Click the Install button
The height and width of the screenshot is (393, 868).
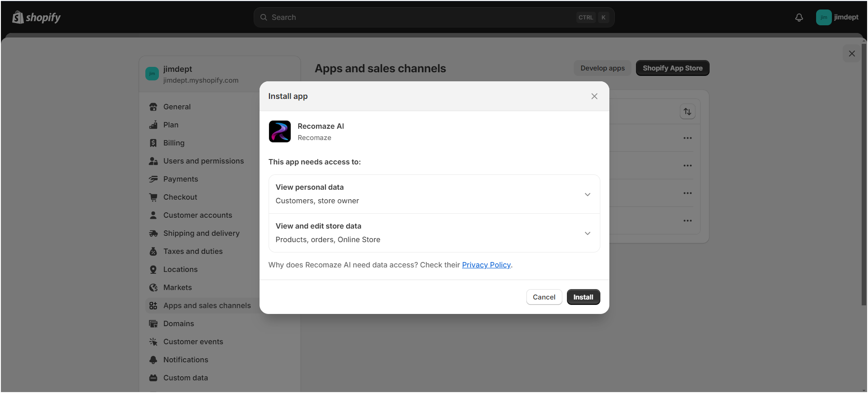coord(583,297)
